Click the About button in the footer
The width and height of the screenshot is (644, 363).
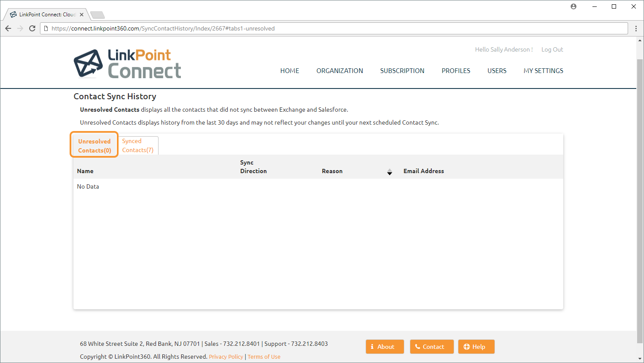385,347
